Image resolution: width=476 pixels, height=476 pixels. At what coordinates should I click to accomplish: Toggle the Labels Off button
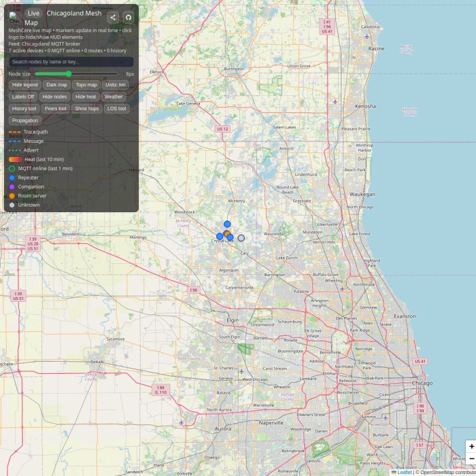pyautogui.click(x=23, y=97)
